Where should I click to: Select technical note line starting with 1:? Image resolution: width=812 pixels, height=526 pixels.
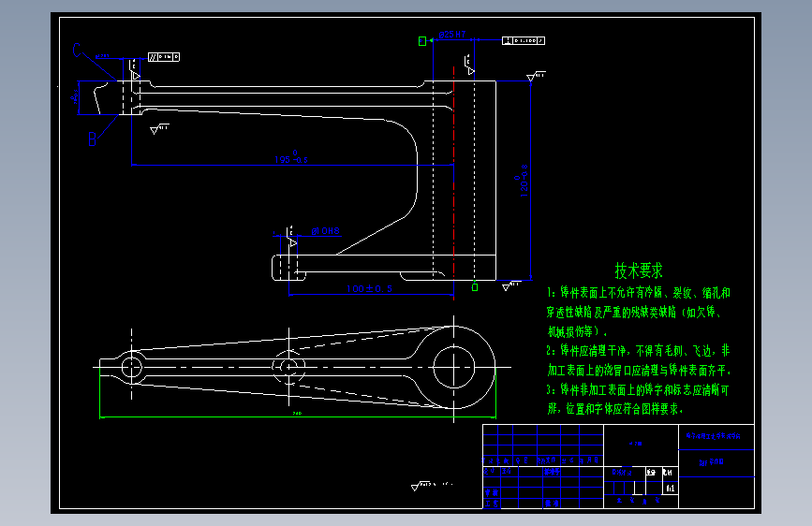click(639, 293)
